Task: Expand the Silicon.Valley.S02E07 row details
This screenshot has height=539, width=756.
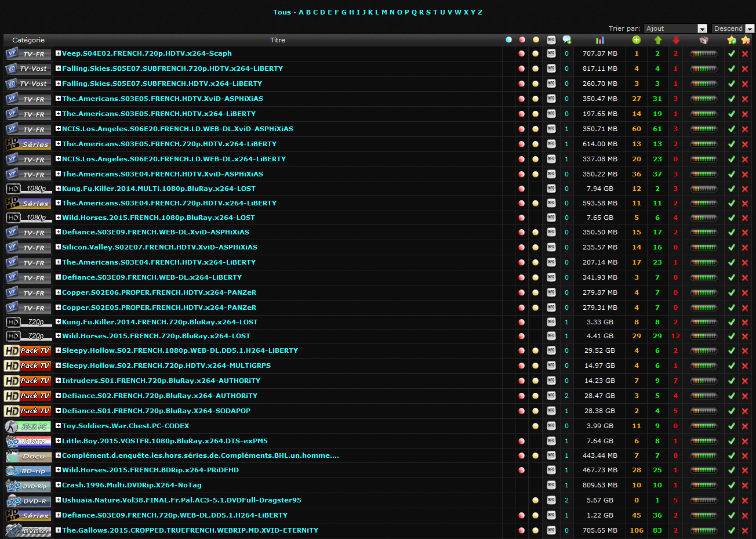Action: click(x=58, y=247)
